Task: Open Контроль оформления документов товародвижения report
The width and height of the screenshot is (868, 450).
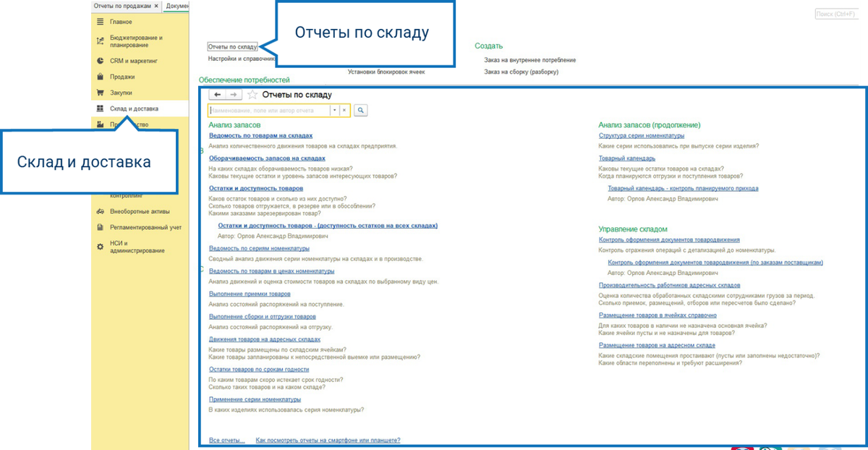Action: (x=669, y=239)
